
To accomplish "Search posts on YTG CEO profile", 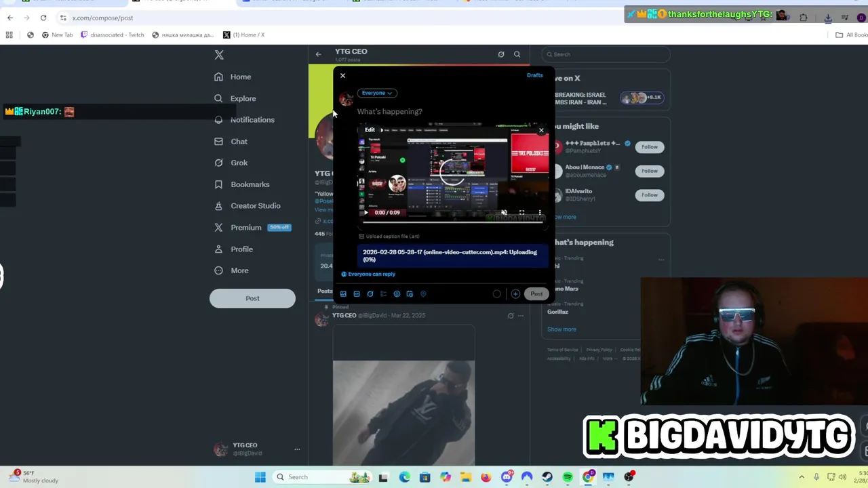I will 517,54.
